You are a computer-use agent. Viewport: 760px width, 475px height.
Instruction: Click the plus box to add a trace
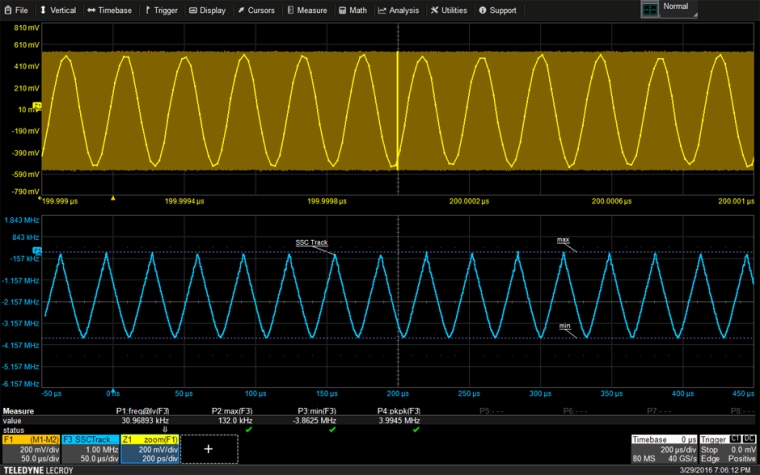(209, 450)
